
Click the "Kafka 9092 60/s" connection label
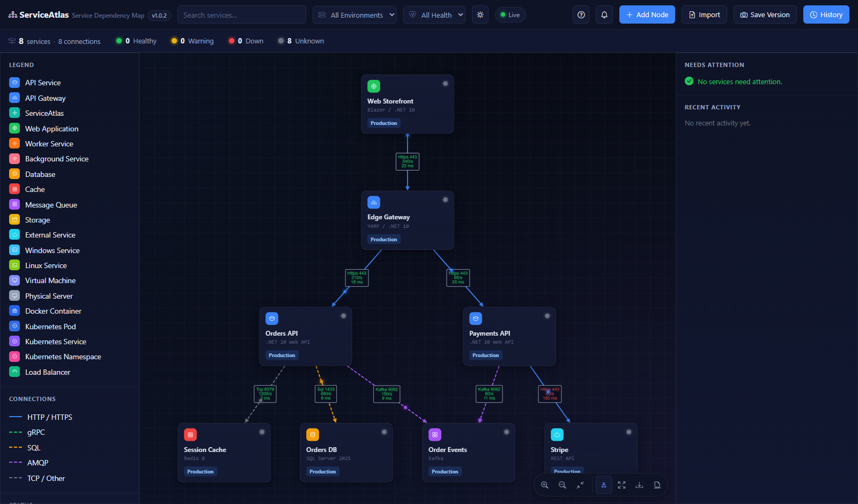489,394
